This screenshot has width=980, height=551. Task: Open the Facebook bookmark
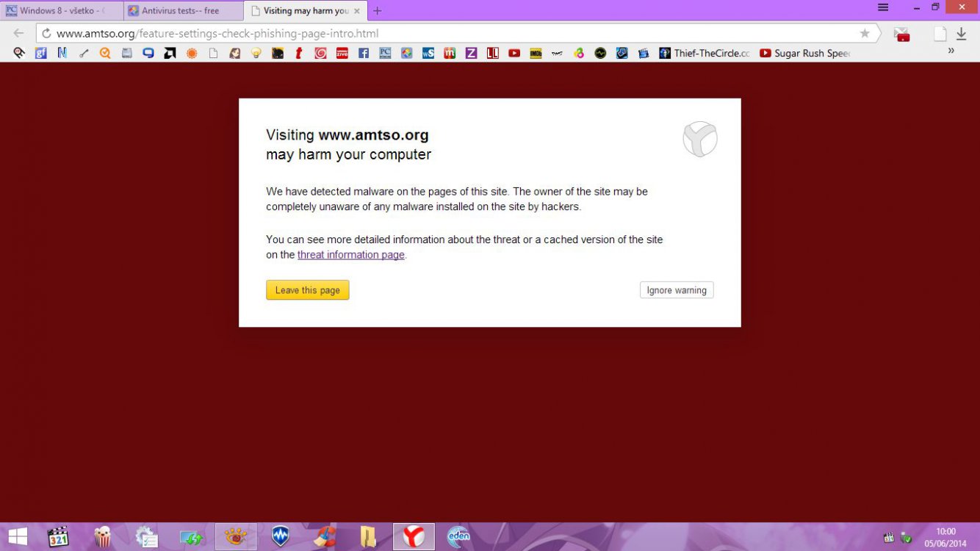pyautogui.click(x=363, y=53)
